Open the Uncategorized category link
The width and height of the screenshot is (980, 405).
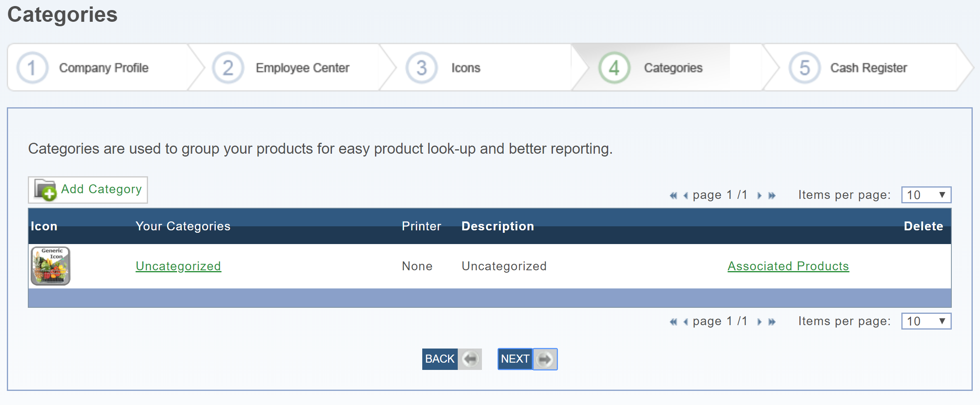pos(178,266)
